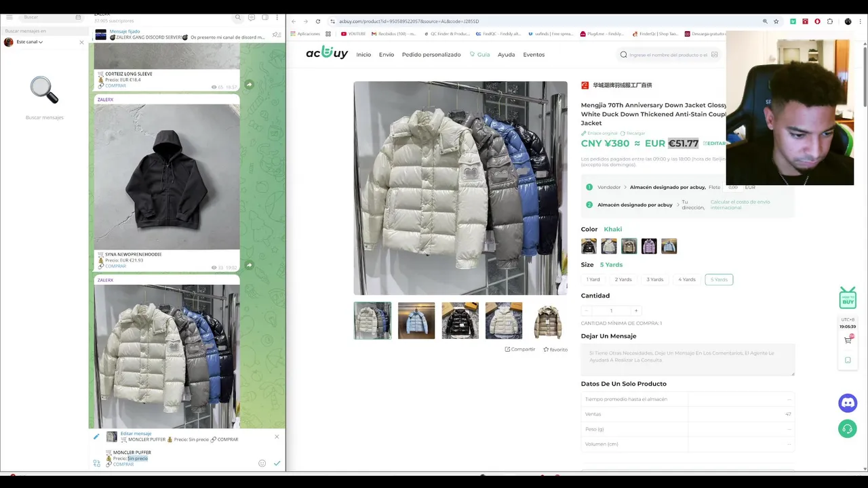Open the Google apps grid bookmark icon
Screen dimensions: 868x488
pyautogui.click(x=328, y=34)
